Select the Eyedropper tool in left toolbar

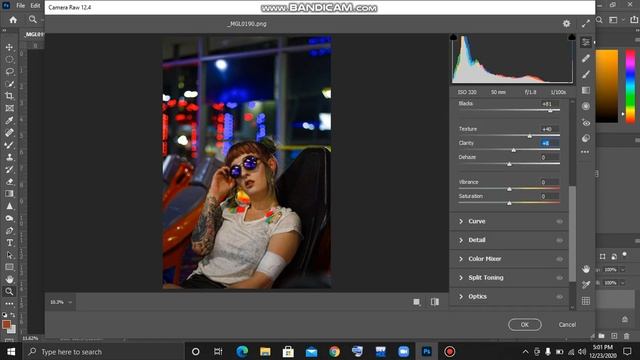click(x=9, y=120)
